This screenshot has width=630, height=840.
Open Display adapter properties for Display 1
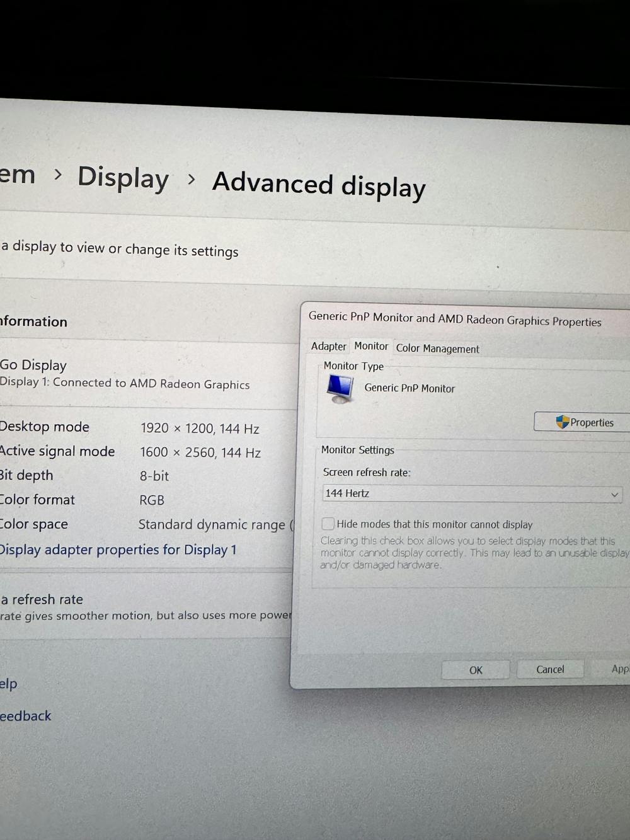tap(118, 549)
